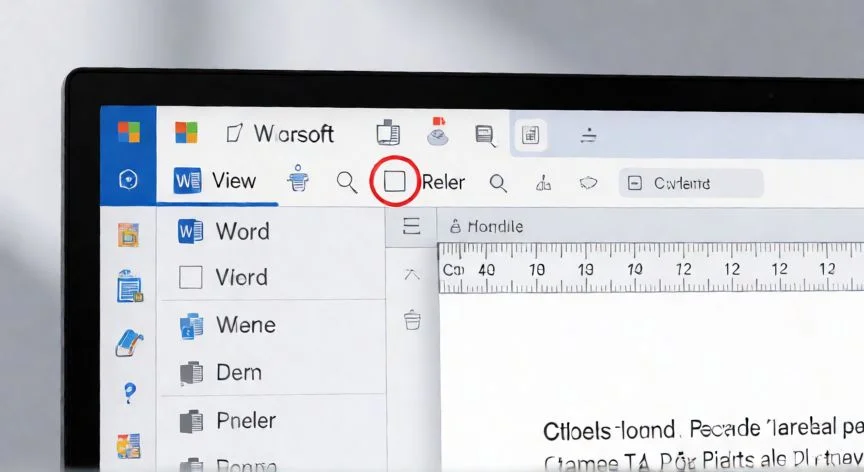Click the question mark help icon in sidebar
The image size is (864, 472).
pyautogui.click(x=129, y=394)
